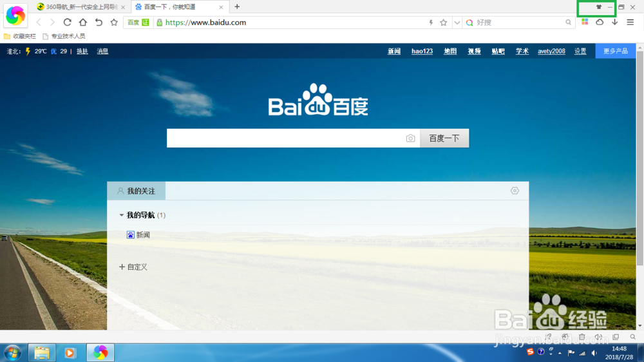Open the Windows Start button
Viewport: 644px width, 362px height.
(13, 353)
